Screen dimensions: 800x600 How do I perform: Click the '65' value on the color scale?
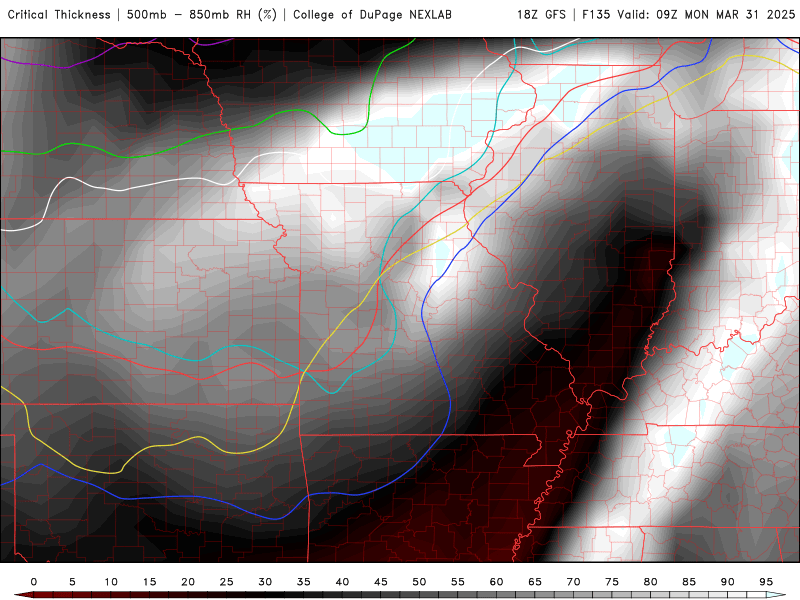[x=535, y=582]
